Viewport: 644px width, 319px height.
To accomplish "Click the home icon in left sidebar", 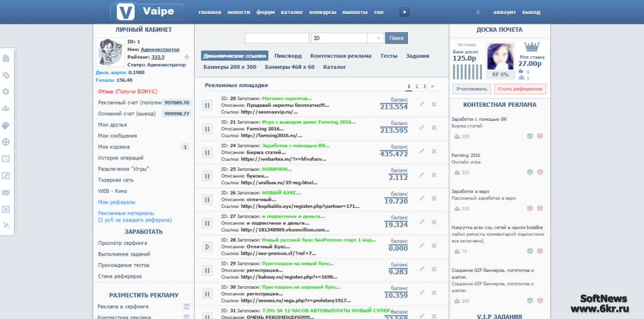I will 6,59.
